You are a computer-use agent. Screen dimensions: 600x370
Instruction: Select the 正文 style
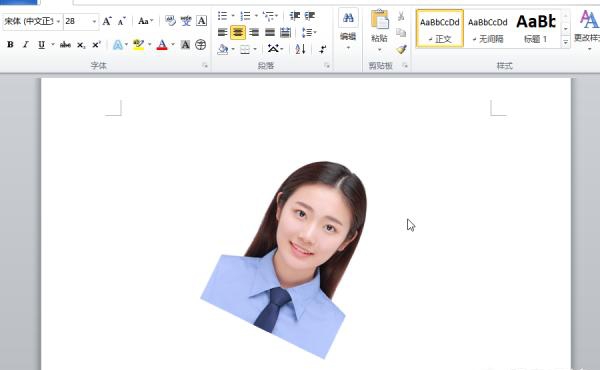click(440, 29)
